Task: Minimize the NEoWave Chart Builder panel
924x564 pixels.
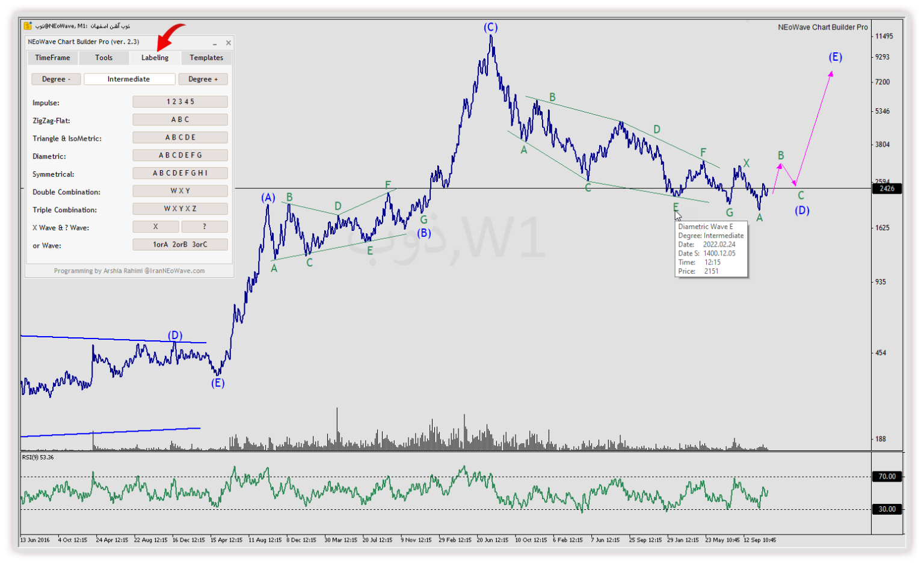Action: [215, 43]
